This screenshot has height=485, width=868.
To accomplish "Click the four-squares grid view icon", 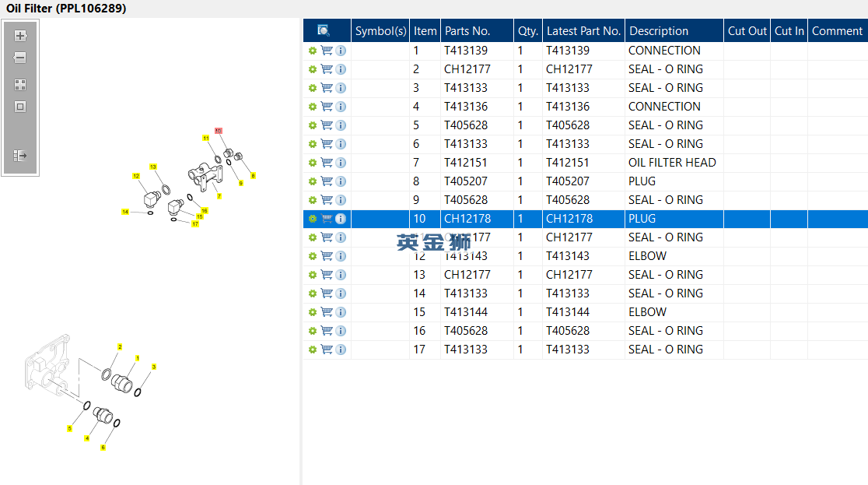I will [20, 85].
